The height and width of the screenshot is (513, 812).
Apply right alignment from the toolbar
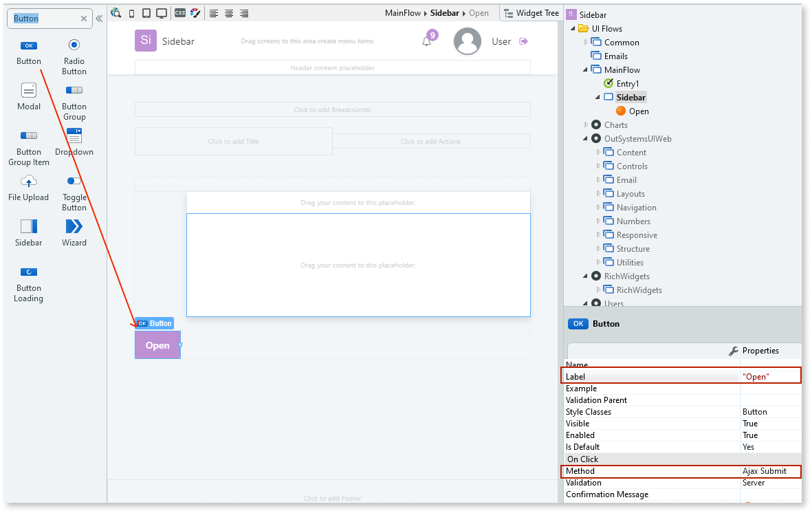pyautogui.click(x=243, y=12)
